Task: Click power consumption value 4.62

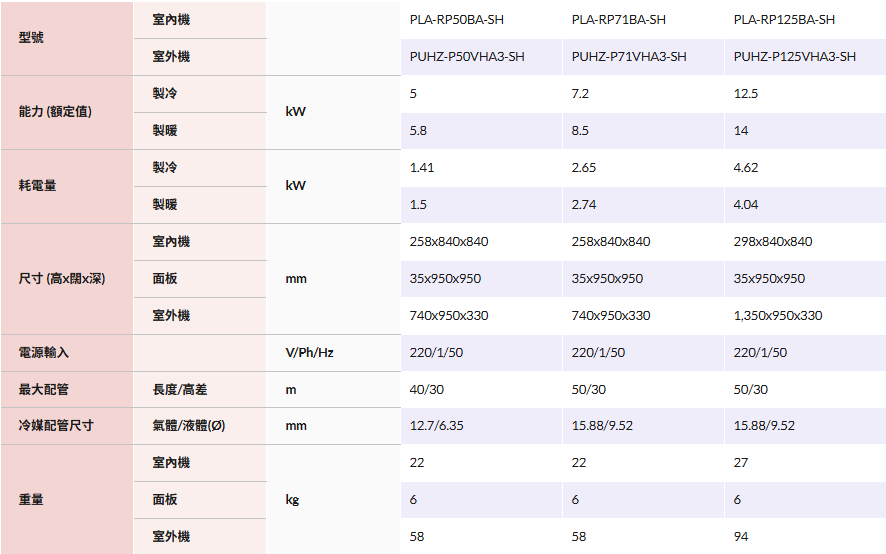Action: coord(746,168)
